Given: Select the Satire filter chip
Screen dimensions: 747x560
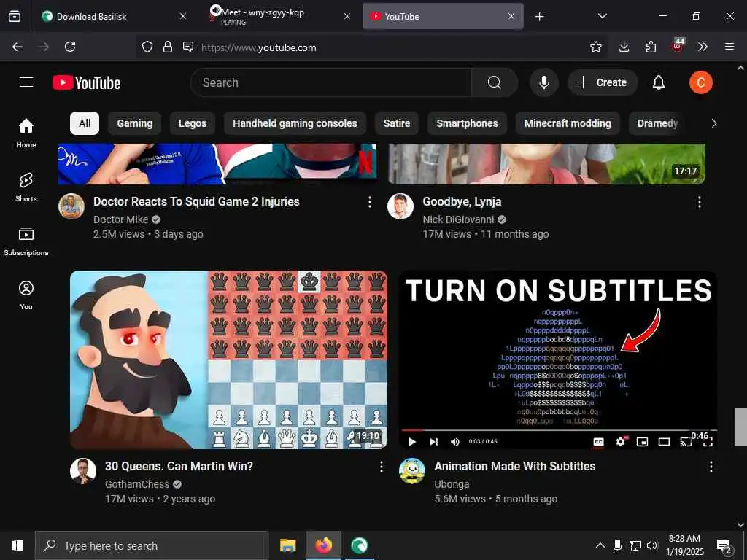Looking at the screenshot, I should tap(396, 123).
